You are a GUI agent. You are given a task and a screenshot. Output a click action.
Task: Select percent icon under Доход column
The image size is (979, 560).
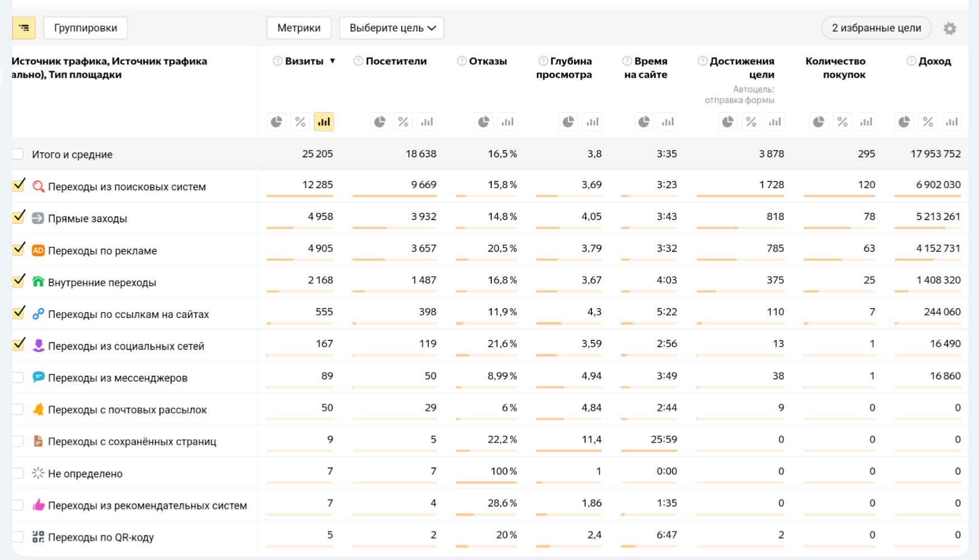point(927,122)
